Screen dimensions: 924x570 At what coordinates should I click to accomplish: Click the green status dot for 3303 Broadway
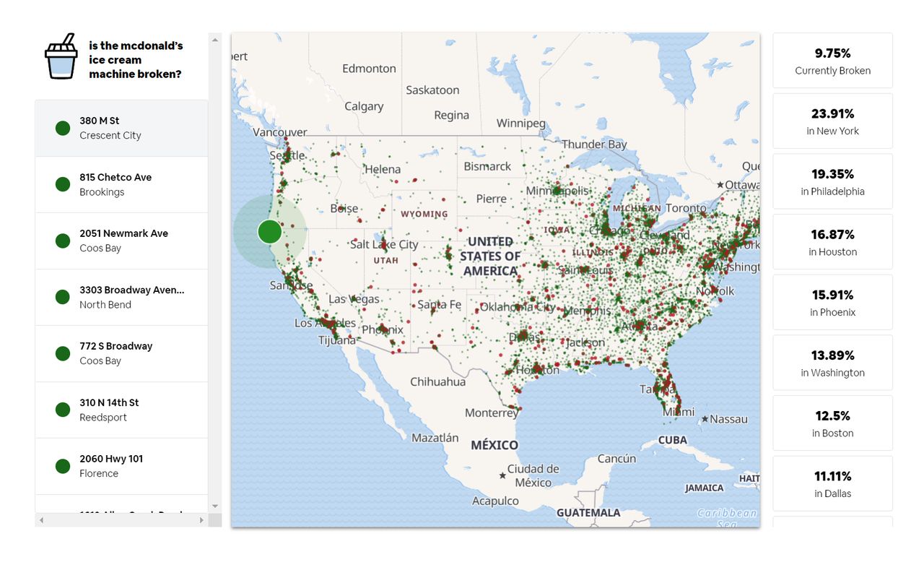click(x=63, y=297)
